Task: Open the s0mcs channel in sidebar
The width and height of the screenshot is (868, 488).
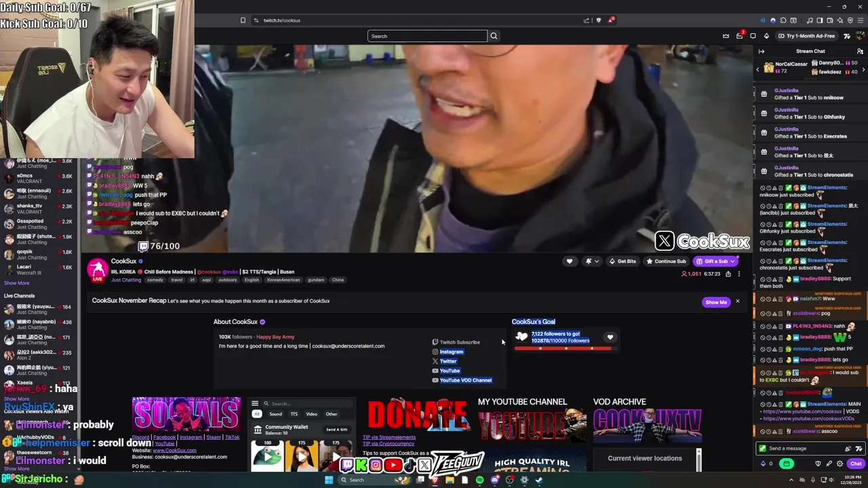Action: point(41,179)
